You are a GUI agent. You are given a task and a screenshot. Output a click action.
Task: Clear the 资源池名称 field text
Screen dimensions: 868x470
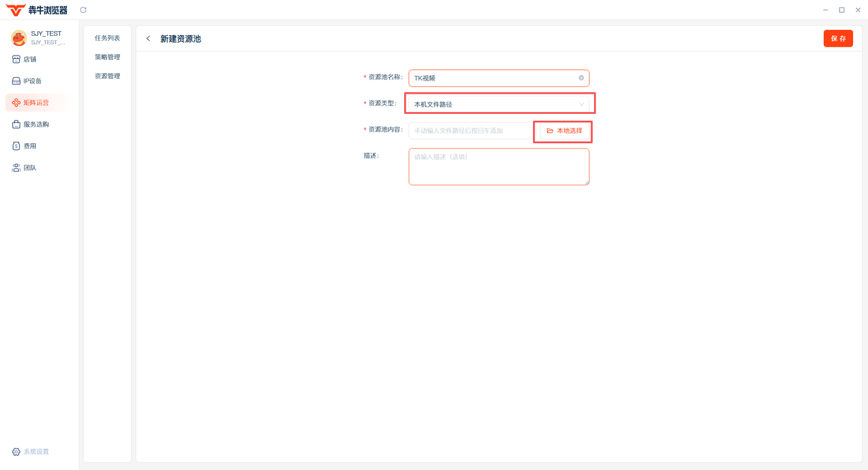(x=581, y=78)
